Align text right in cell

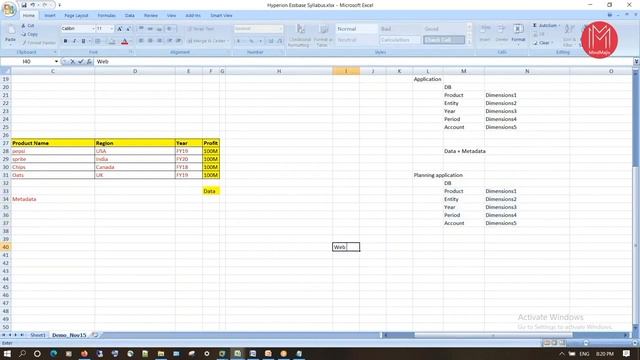coord(159,41)
